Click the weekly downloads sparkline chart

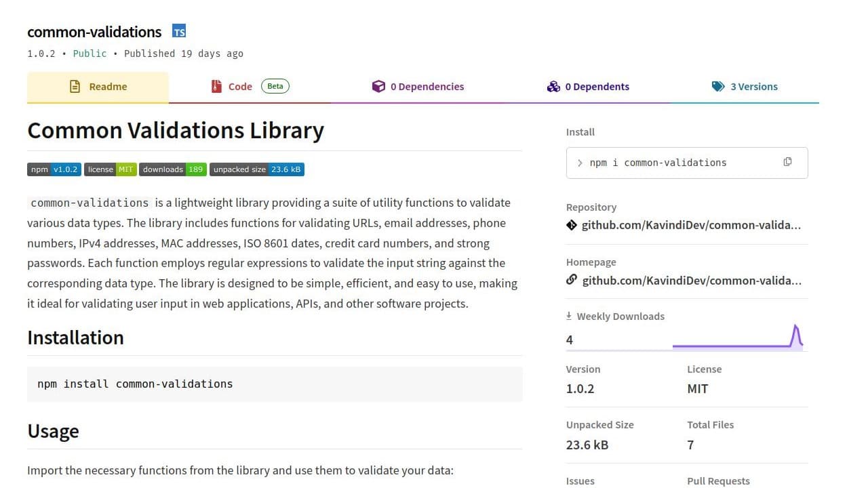(x=738, y=337)
